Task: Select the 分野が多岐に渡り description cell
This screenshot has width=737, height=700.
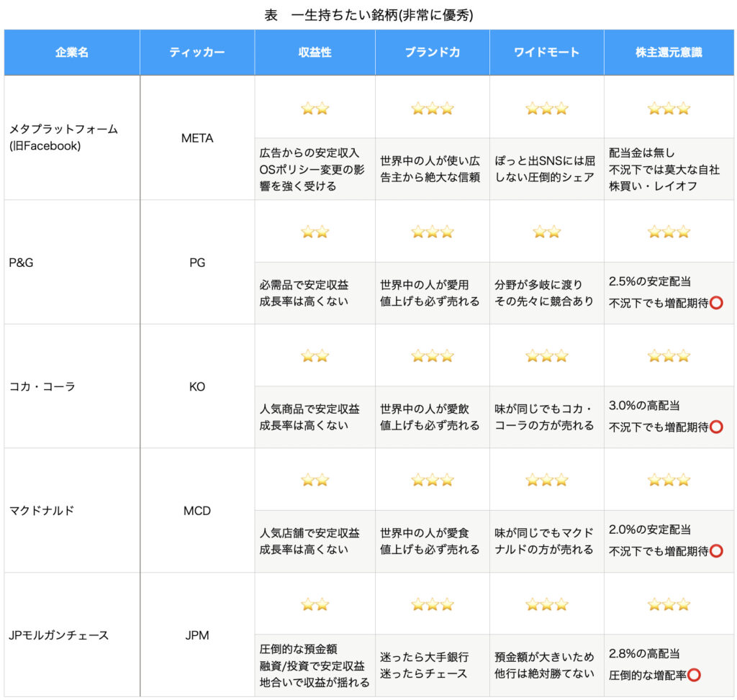Action: pos(547,293)
